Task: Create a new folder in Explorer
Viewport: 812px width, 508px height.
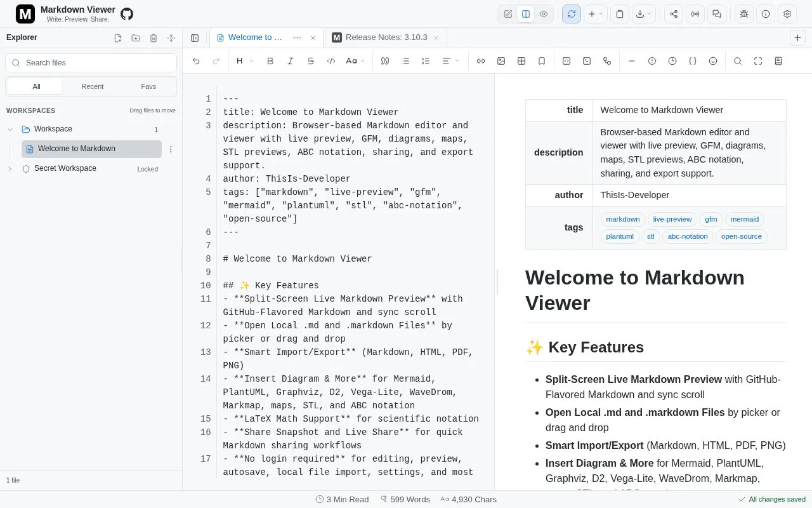Action: coord(136,38)
